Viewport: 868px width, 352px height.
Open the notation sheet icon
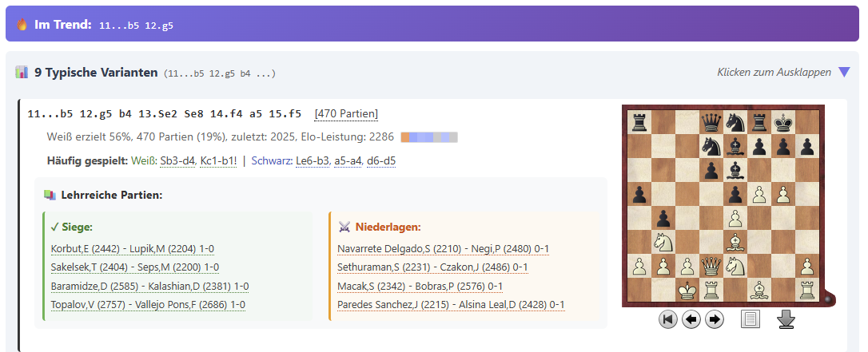751,320
